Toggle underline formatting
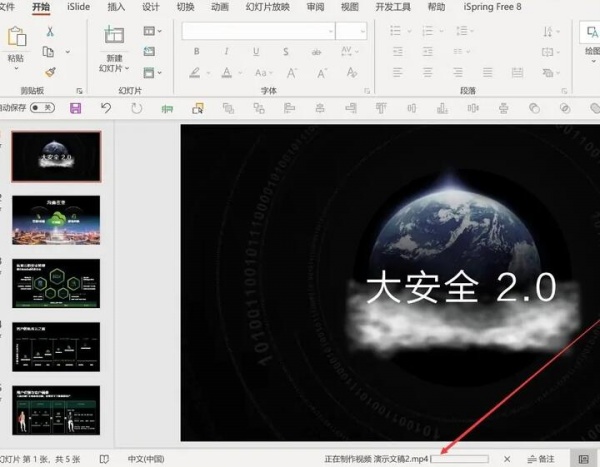This screenshot has width=600, height=467. (x=256, y=52)
